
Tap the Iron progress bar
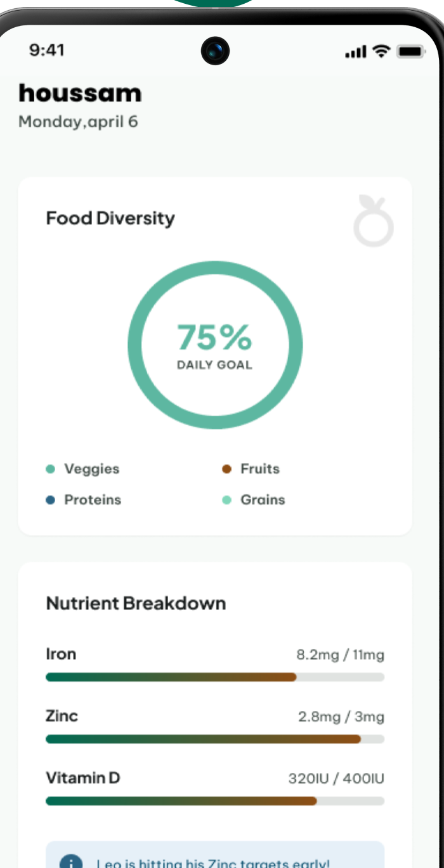(x=215, y=677)
